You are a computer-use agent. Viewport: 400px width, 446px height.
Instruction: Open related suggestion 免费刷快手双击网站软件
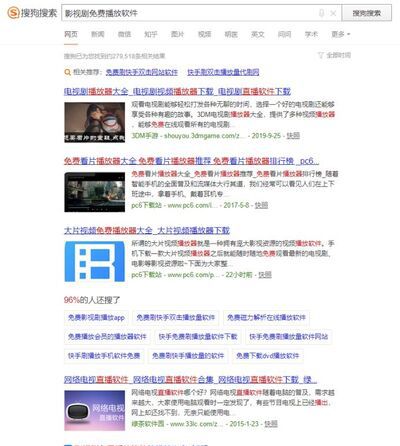(x=142, y=72)
